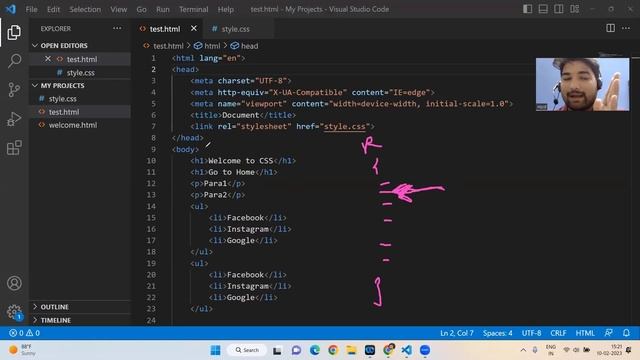640x360 pixels.
Task: Toggle the primary side bar layout icon
Action: pos(527,9)
